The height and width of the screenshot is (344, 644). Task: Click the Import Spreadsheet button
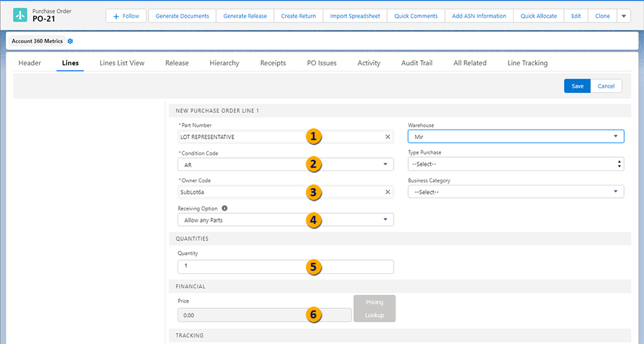tap(355, 16)
